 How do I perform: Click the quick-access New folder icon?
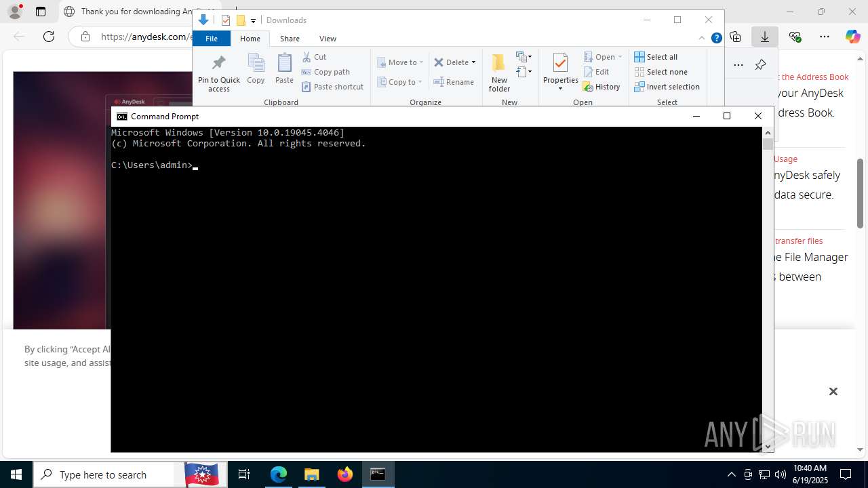pyautogui.click(x=241, y=20)
